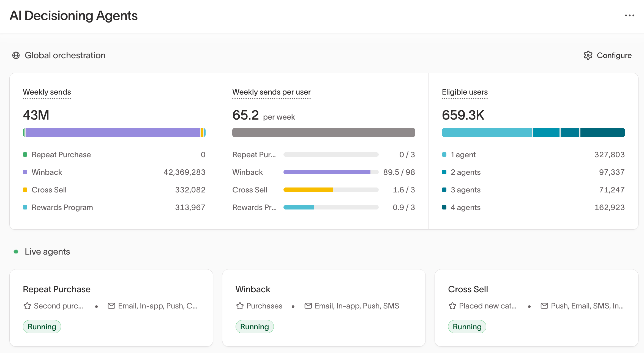Screen dimensions: 644x353
Task: Click the 659.3K eligible users total
Action: click(x=463, y=115)
